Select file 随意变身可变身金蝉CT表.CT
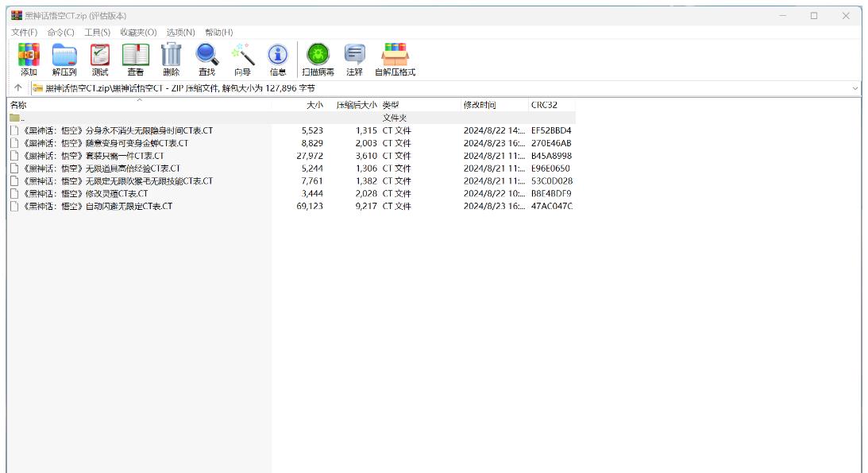This screenshot has height=473, width=868. coord(105,143)
